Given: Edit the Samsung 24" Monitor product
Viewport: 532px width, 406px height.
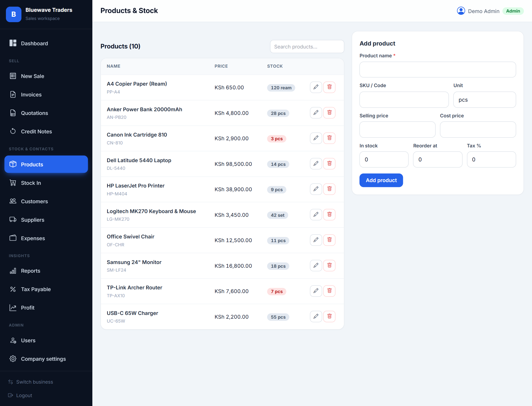Looking at the screenshot, I should pyautogui.click(x=316, y=265).
